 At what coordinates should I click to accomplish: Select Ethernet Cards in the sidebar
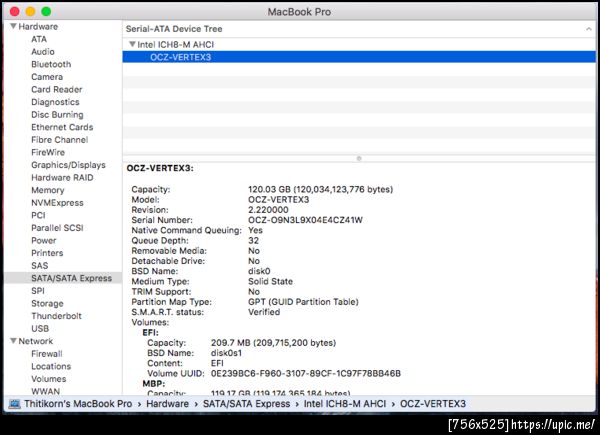[62, 127]
